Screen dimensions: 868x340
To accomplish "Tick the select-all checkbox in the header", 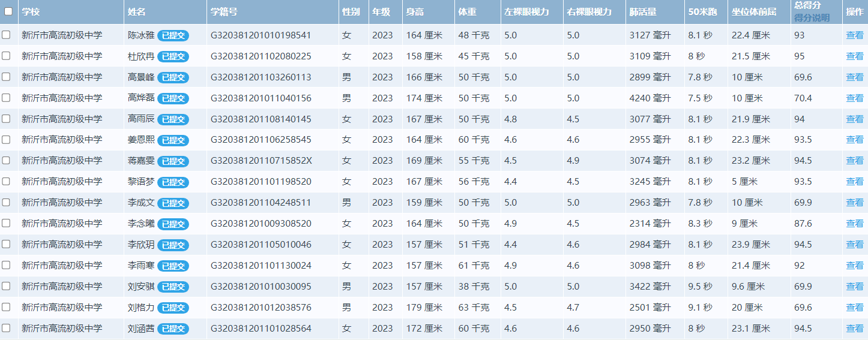I will click(x=8, y=11).
